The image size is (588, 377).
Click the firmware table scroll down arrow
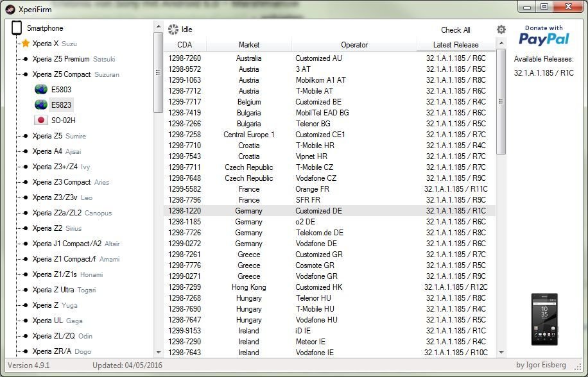[501, 352]
